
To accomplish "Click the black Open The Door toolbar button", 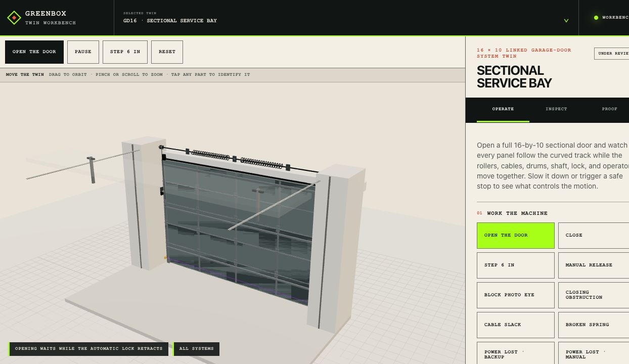I will pyautogui.click(x=34, y=52).
